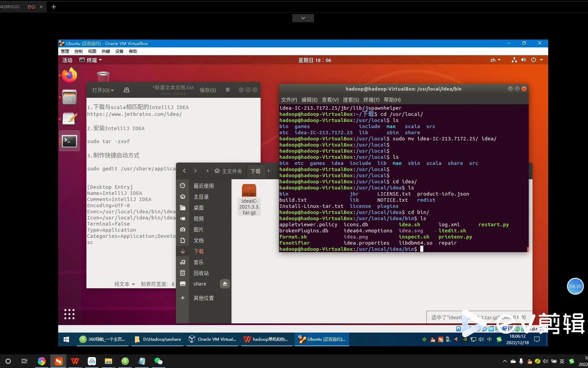The width and height of the screenshot is (588, 368).
Task: Open WeChat in host taskbar
Action: point(158,361)
